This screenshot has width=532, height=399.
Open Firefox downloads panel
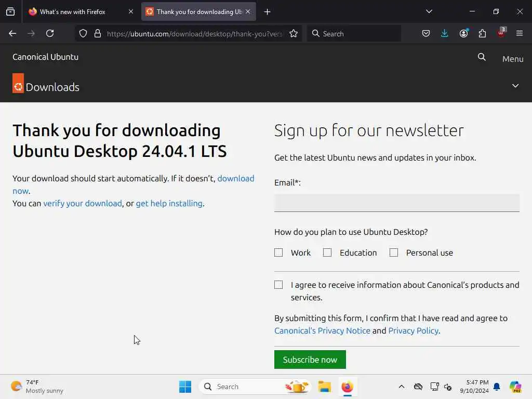tap(445, 34)
